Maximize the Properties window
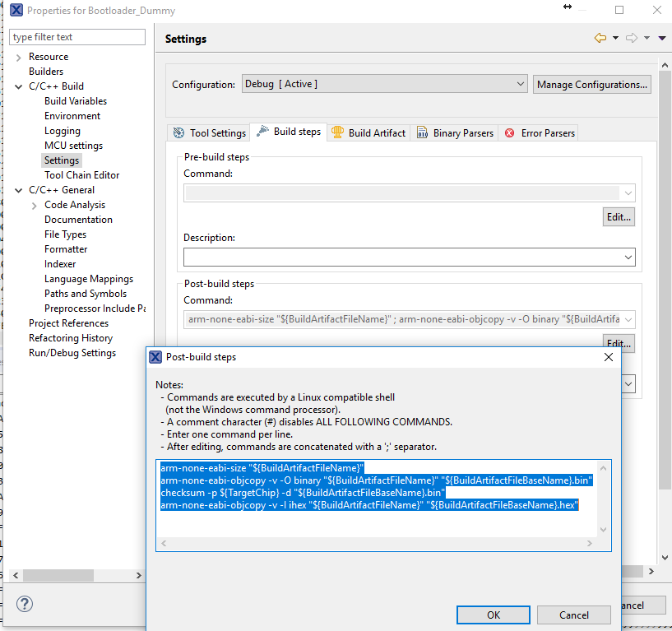 pyautogui.click(x=619, y=9)
